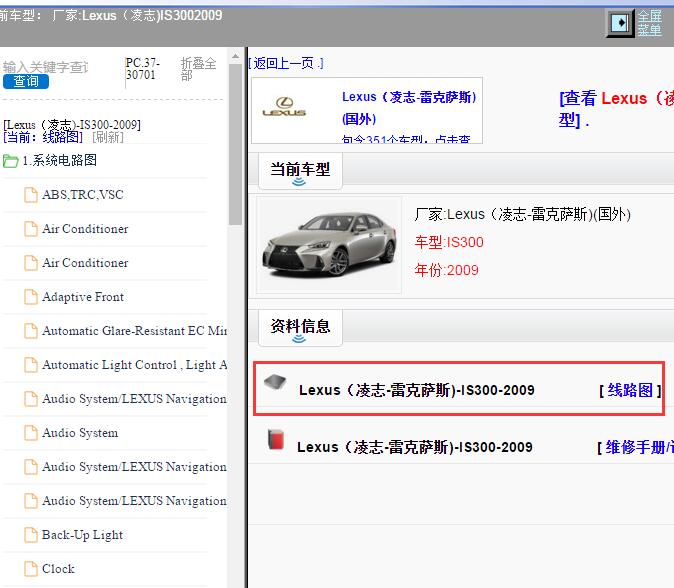Click the 返回上一页 back link
Image resolution: width=674 pixels, height=588 pixels.
tap(286, 63)
